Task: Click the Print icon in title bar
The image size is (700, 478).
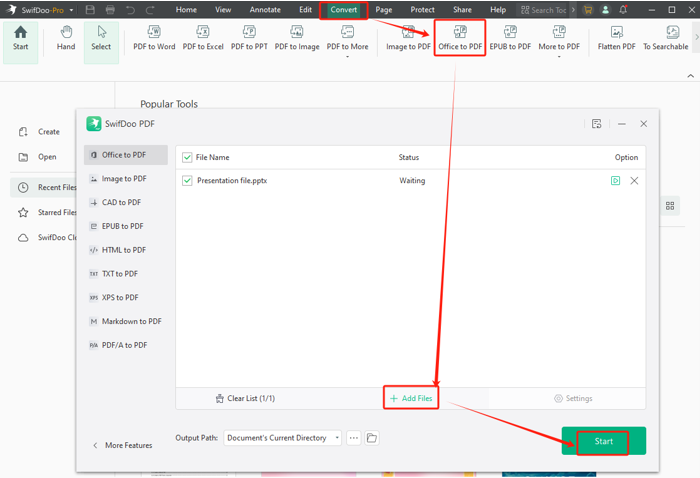Action: coord(110,9)
